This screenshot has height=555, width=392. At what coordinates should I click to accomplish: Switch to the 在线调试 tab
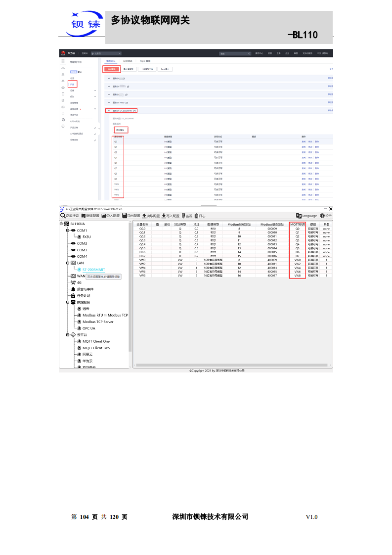tap(128, 61)
